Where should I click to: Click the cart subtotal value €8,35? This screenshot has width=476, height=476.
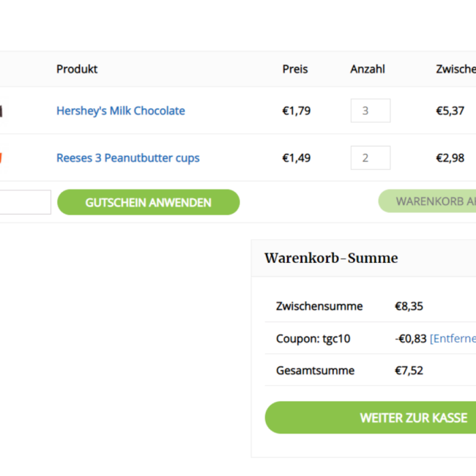pyautogui.click(x=409, y=306)
